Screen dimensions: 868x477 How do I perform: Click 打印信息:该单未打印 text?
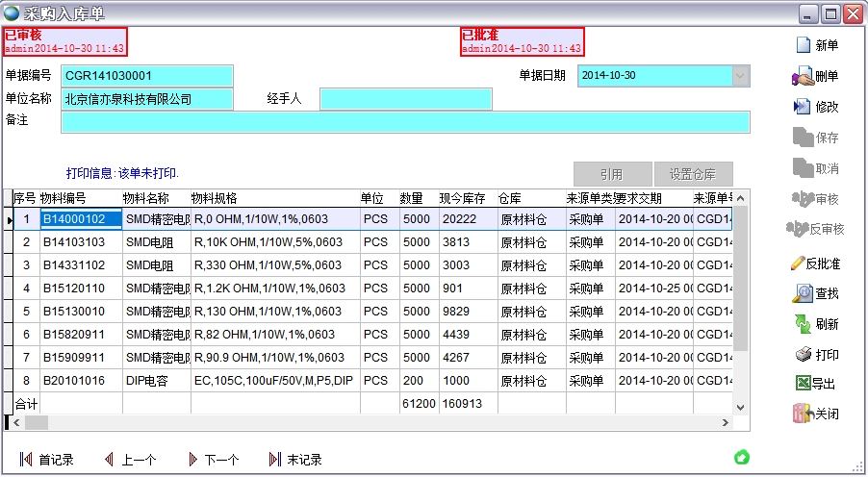122,173
